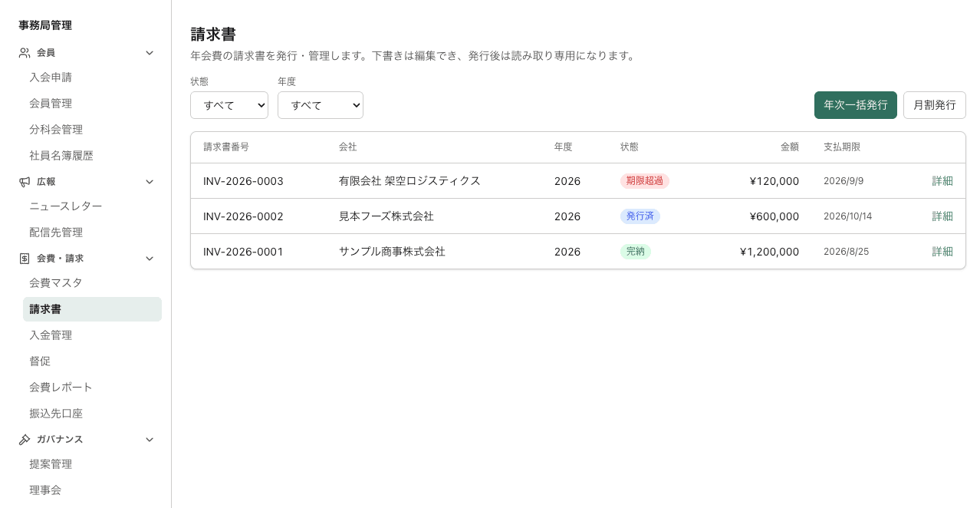
Task: Click company 有限会社 架空ロジスティクス
Action: click(x=409, y=181)
